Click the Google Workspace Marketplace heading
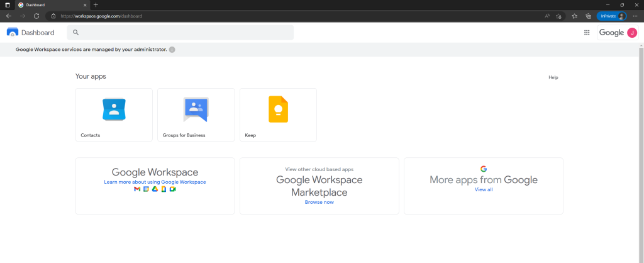 (x=319, y=186)
